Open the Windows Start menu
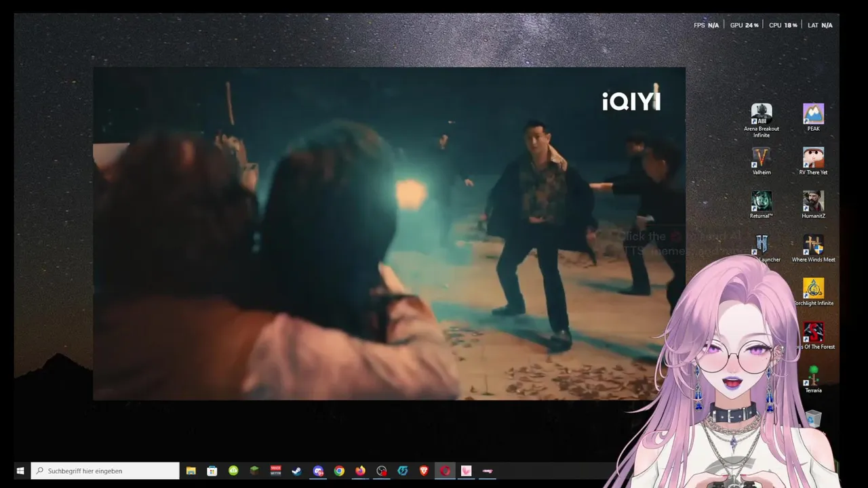Screen dimensions: 868x488 [20, 471]
